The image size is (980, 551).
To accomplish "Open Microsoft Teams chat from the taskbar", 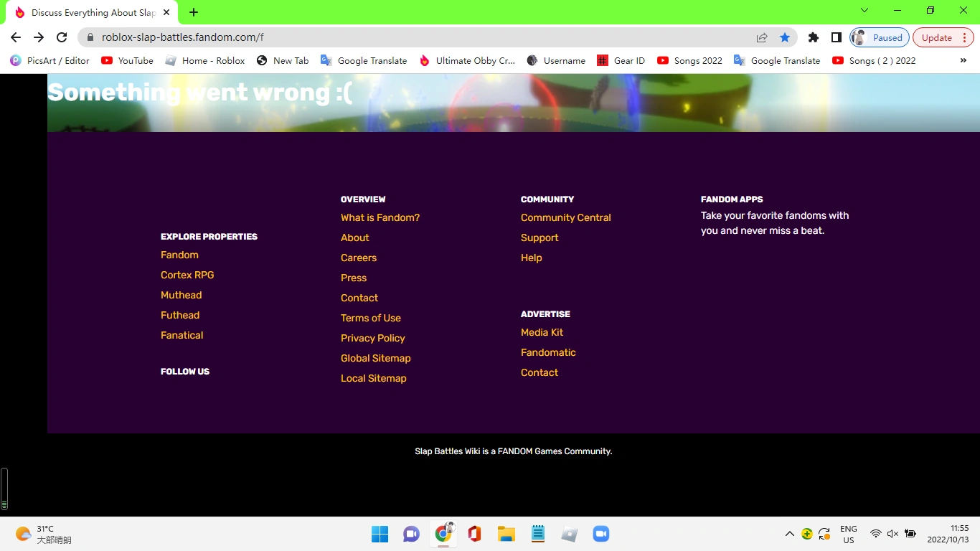I will coord(411,534).
